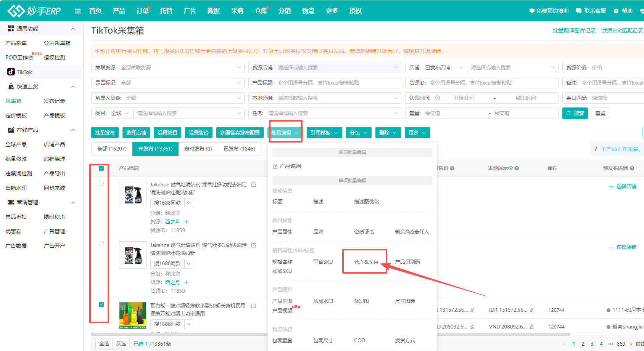The height and width of the screenshot is (351, 644).
Task: Click the 搜索 search button
Action: point(575,113)
